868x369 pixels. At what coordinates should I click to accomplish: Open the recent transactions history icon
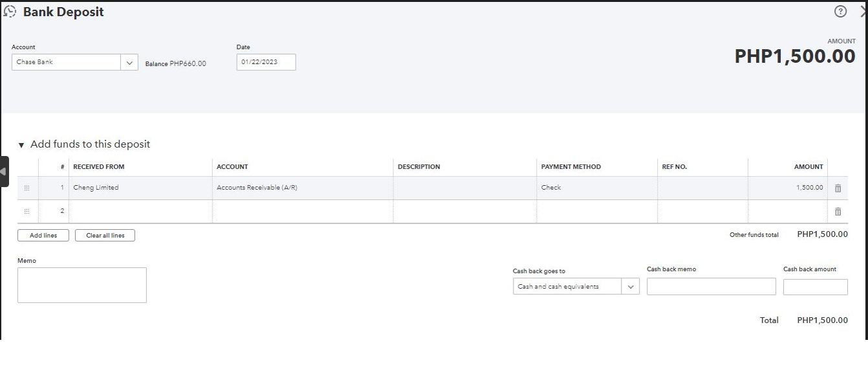(10, 12)
